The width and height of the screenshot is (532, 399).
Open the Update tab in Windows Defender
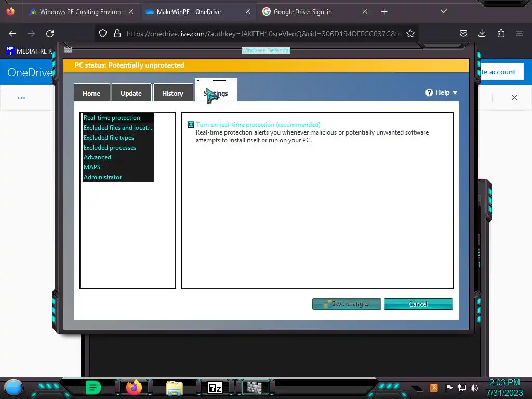[x=131, y=93]
